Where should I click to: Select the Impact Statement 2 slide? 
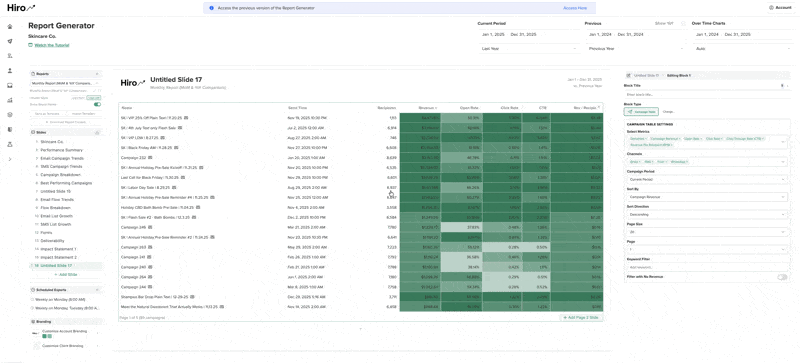[59, 257]
